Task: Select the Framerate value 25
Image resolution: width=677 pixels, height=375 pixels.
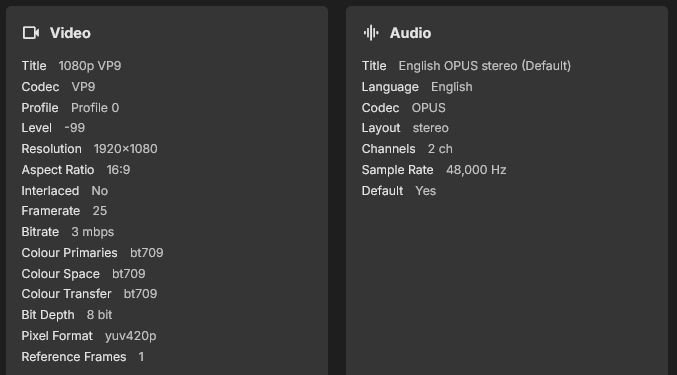Action: (100, 211)
